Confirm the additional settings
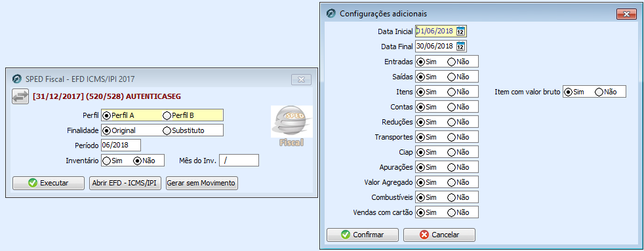 (363, 235)
